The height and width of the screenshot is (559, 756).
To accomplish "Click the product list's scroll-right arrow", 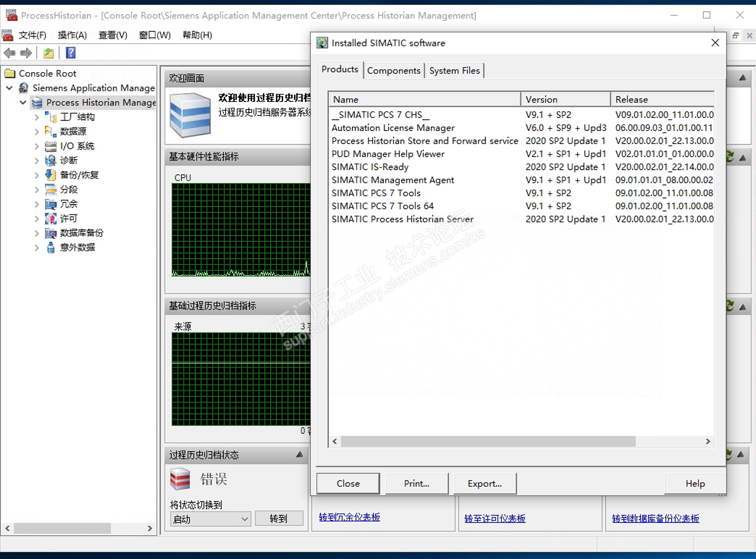I will [707, 442].
